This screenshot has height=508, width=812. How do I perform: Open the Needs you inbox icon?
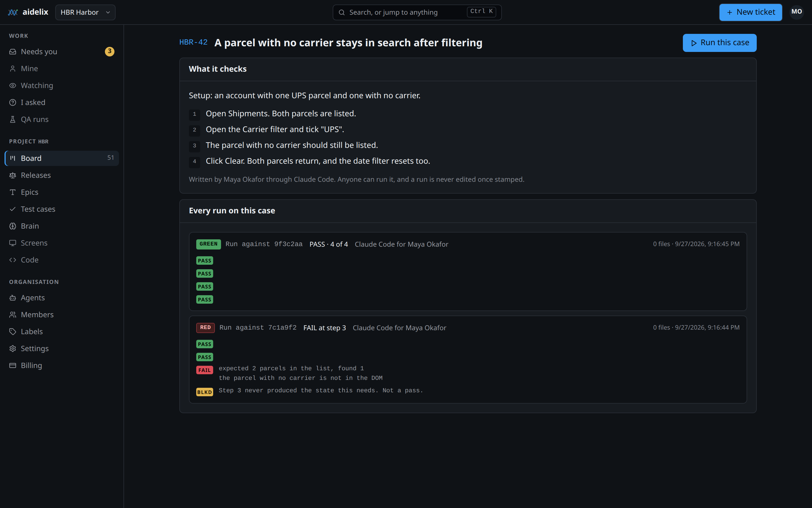pos(13,52)
